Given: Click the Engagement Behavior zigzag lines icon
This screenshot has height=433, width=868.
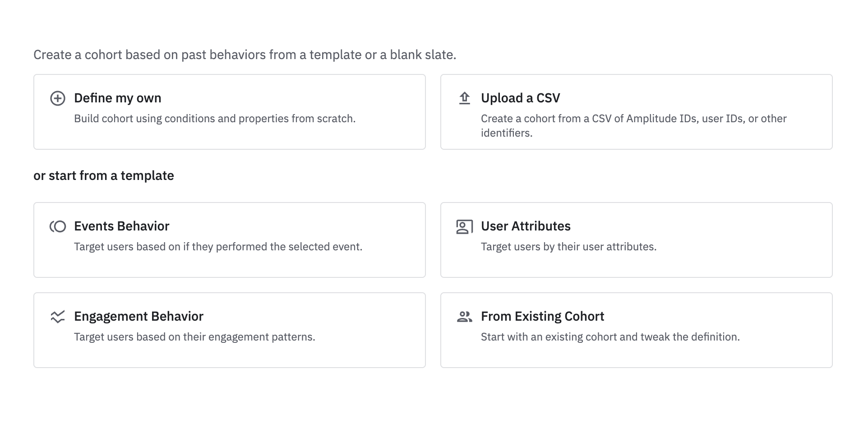Looking at the screenshot, I should tap(58, 317).
